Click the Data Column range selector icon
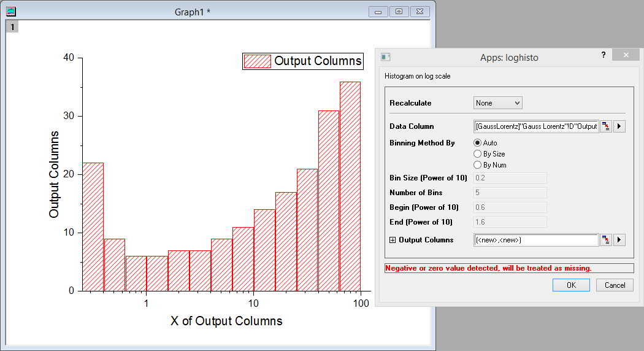Screen dimensions: 644x351 [x=606, y=126]
